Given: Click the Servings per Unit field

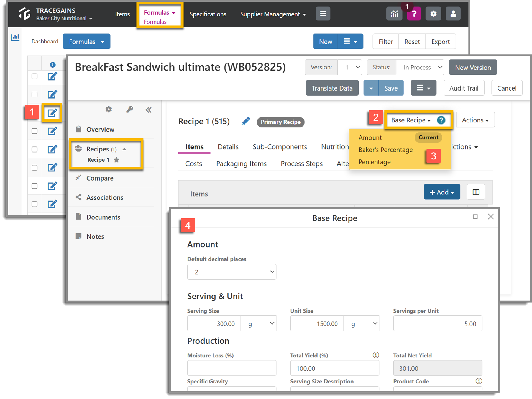Looking at the screenshot, I should (x=438, y=323).
